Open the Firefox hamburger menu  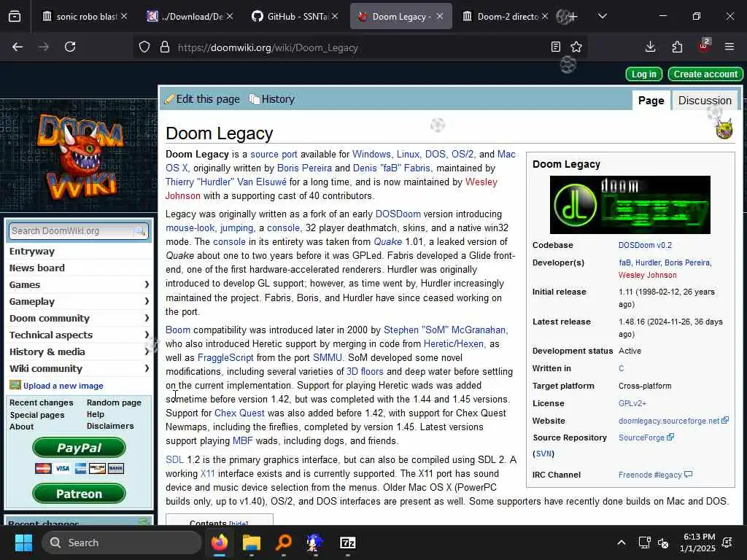tap(729, 47)
